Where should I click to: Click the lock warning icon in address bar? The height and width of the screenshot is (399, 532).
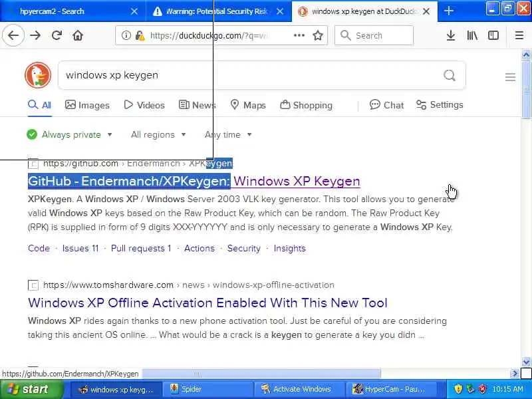pyautogui.click(x=140, y=35)
